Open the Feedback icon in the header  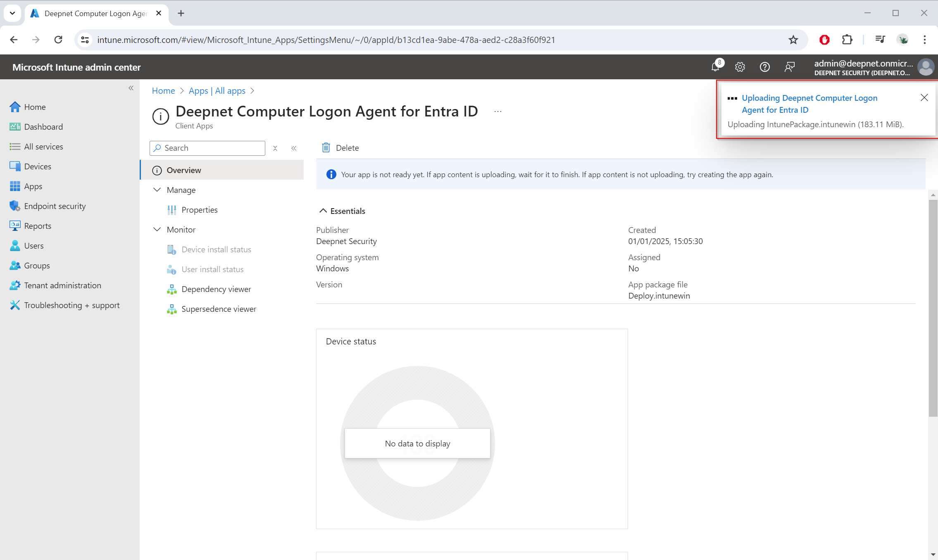tap(789, 67)
